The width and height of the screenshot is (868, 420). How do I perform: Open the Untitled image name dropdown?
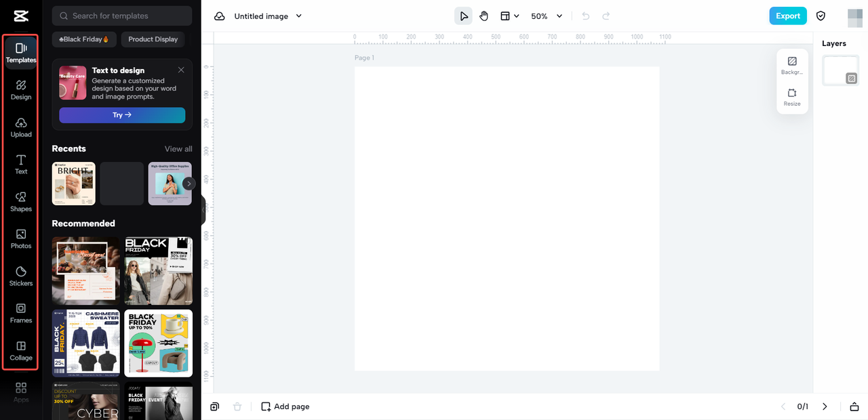click(x=268, y=16)
